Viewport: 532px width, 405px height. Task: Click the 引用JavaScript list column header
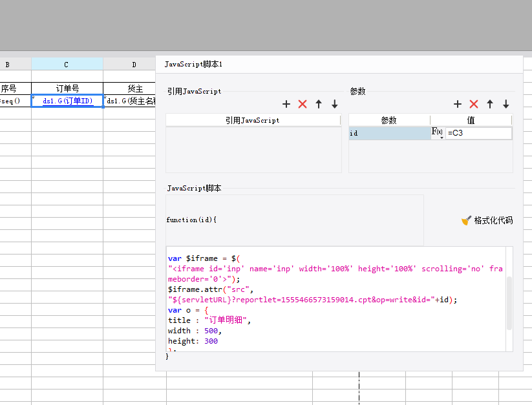[253, 120]
